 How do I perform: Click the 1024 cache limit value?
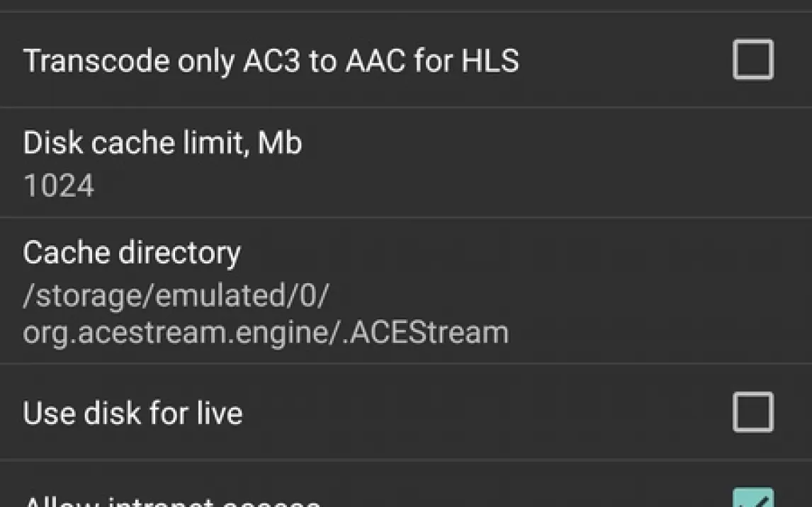click(x=59, y=186)
